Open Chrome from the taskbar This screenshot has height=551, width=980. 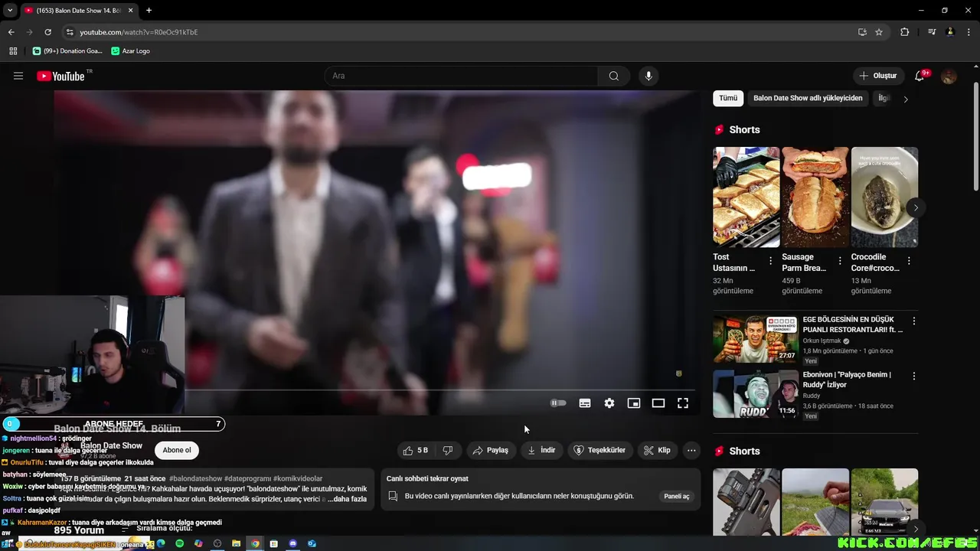tap(255, 543)
